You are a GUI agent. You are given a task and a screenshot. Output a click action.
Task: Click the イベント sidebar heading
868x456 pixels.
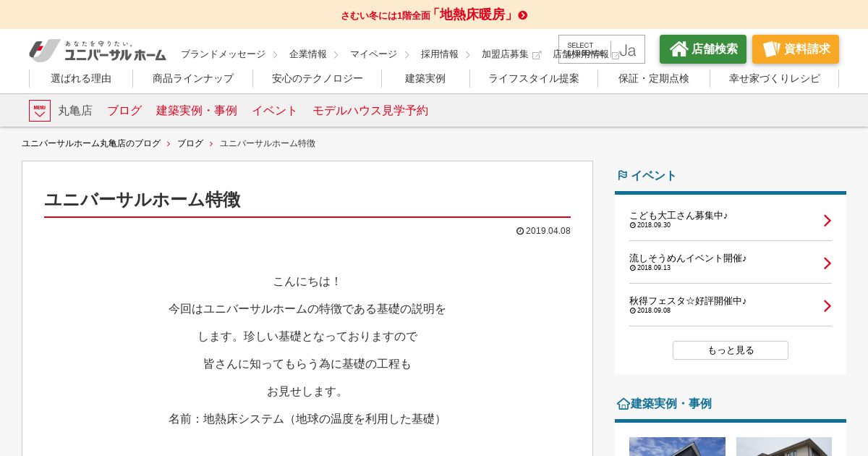point(653,175)
